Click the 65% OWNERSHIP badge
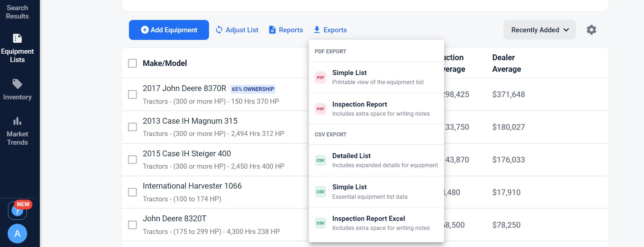Viewport: 644px width, 247px height. pyautogui.click(x=253, y=89)
